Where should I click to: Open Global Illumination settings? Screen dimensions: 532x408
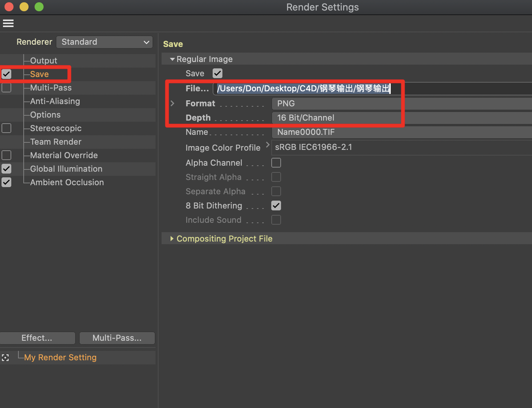[66, 169]
